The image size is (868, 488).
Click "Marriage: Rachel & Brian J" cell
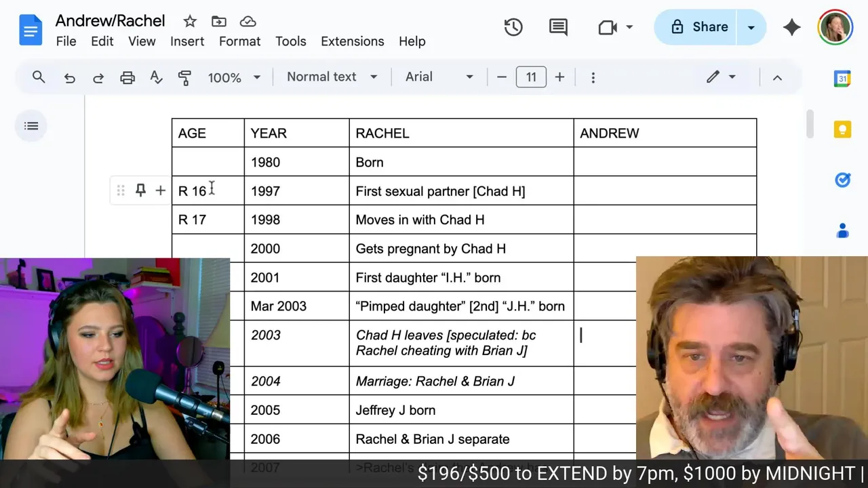coord(461,382)
